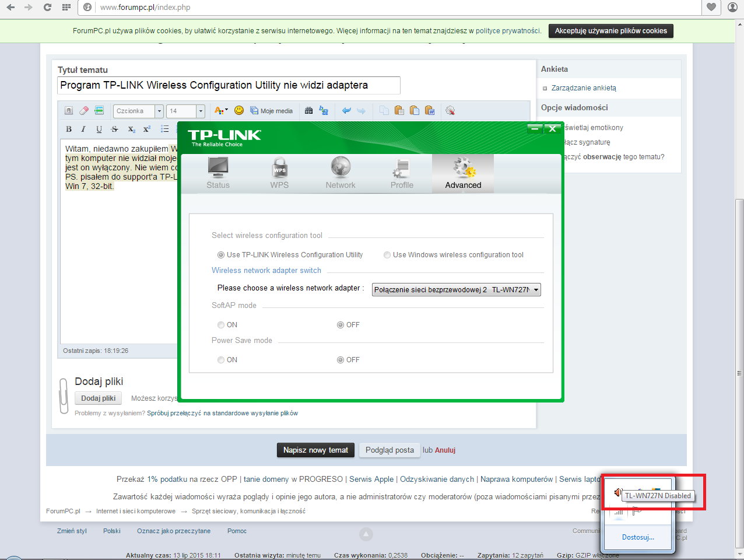This screenshot has width=744, height=560.
Task: Insert an emoticon with smiley icon
Action: click(239, 110)
